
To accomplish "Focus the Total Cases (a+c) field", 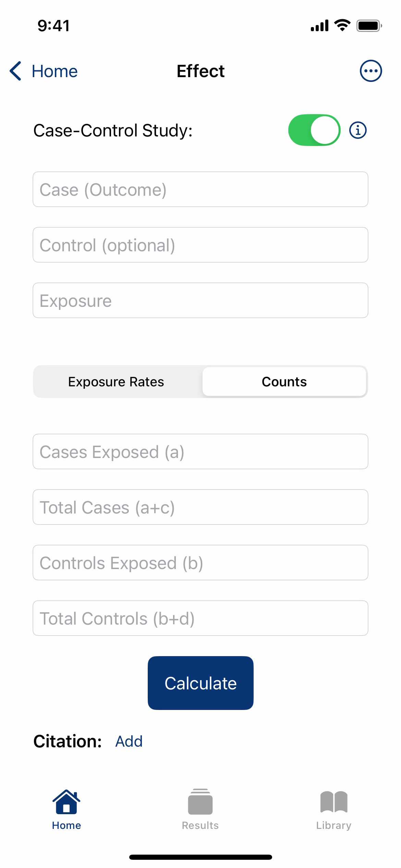I will (x=200, y=507).
